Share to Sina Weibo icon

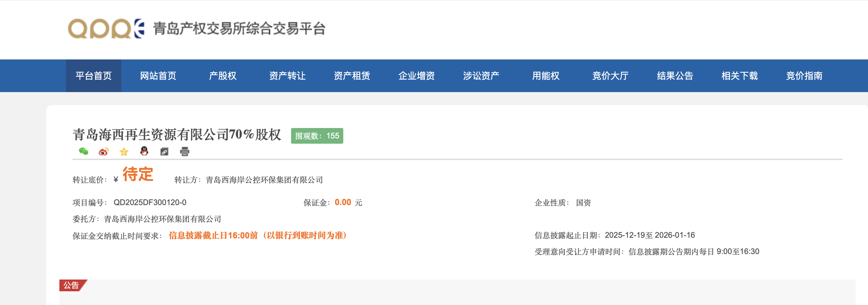click(103, 152)
